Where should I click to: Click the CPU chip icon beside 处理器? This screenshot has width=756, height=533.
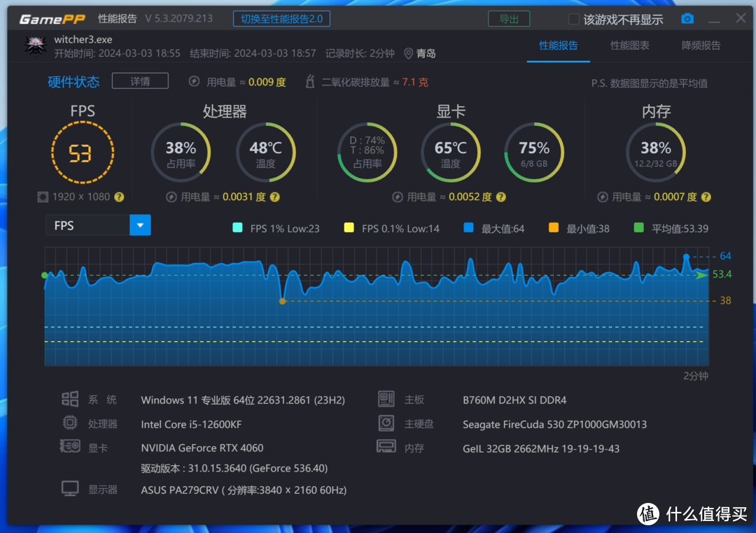70,422
